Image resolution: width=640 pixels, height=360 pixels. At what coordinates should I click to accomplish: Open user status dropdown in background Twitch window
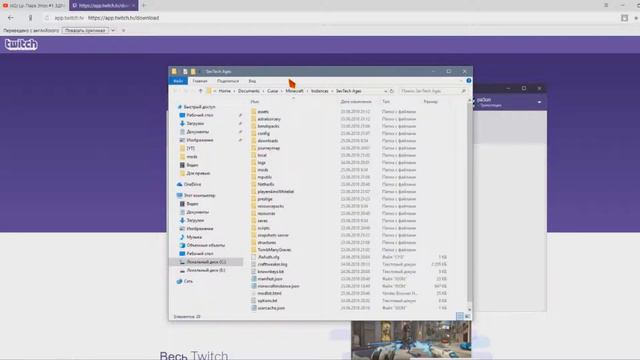539,102
